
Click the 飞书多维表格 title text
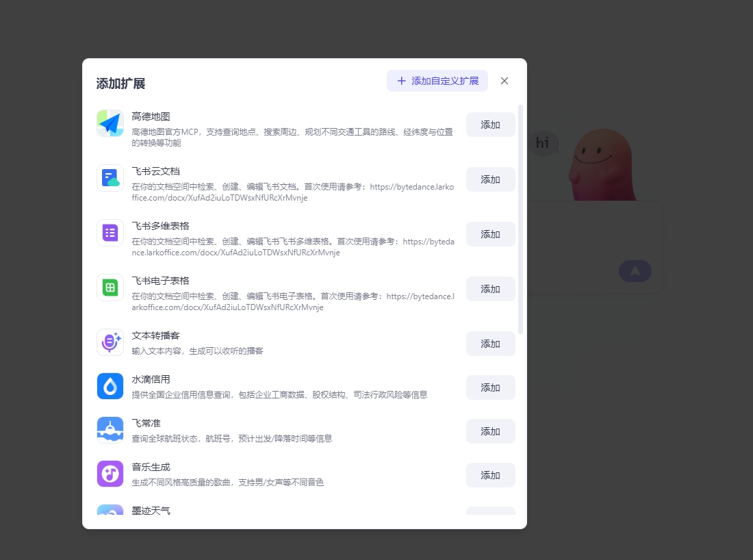(160, 226)
